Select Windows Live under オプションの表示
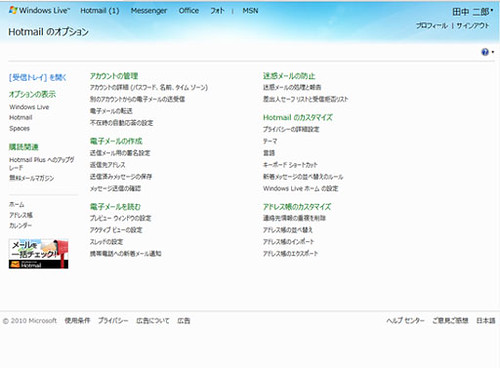Screen dimensions: 500x368 (29, 107)
